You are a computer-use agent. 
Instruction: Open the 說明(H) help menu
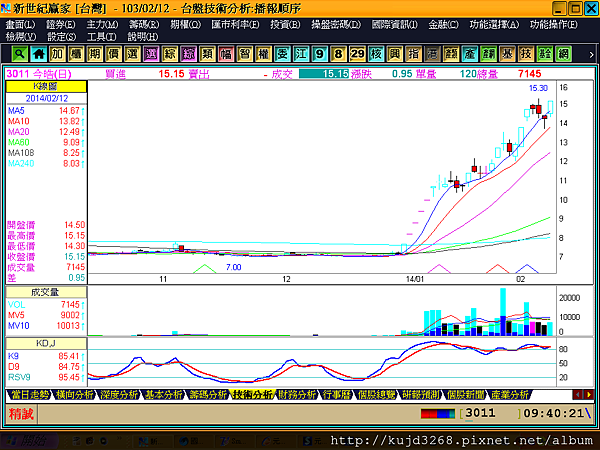click(x=143, y=37)
